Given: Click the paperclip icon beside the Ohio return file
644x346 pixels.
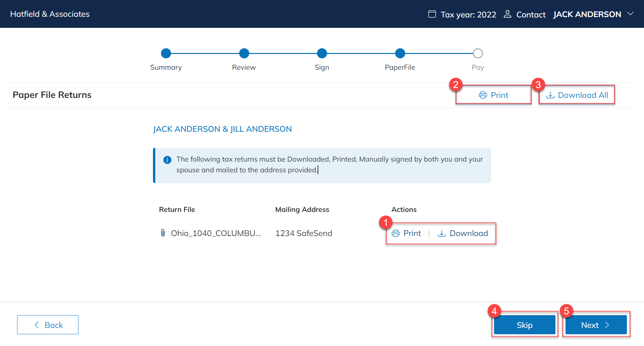Looking at the screenshot, I should pos(163,233).
